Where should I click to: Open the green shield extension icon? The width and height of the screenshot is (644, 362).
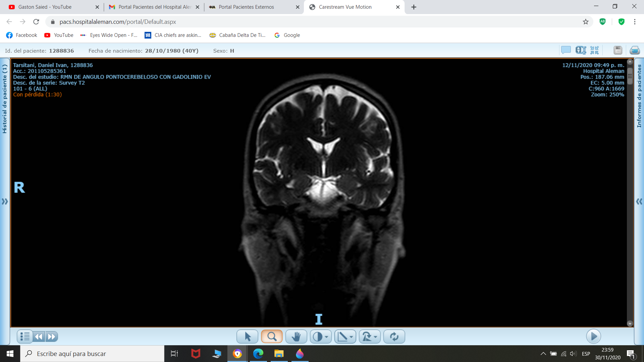tap(622, 22)
